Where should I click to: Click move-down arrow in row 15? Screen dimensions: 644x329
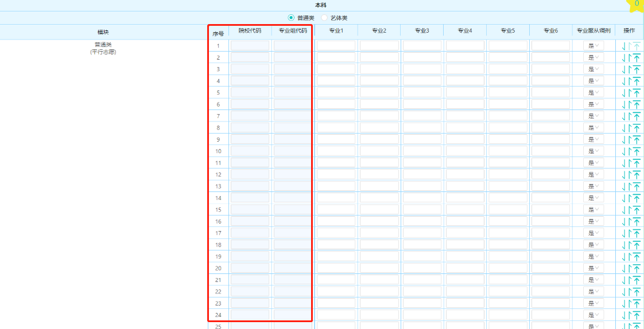pos(623,210)
